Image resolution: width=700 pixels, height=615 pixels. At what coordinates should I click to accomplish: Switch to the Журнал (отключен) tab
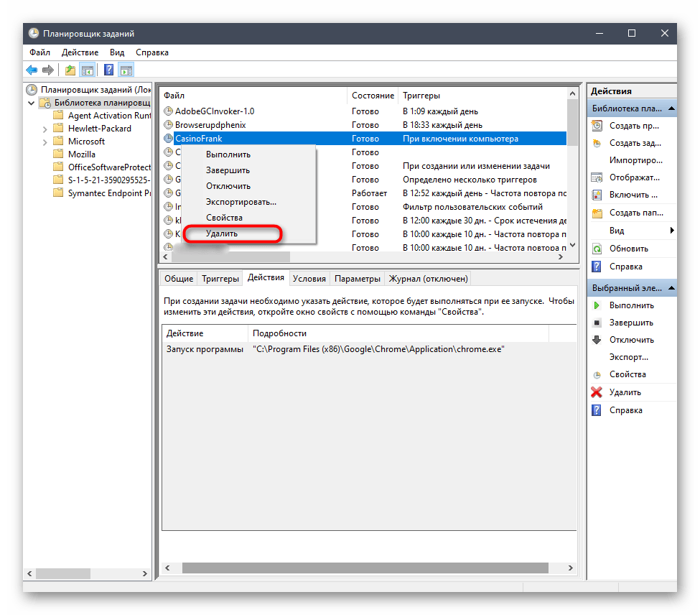(x=428, y=279)
